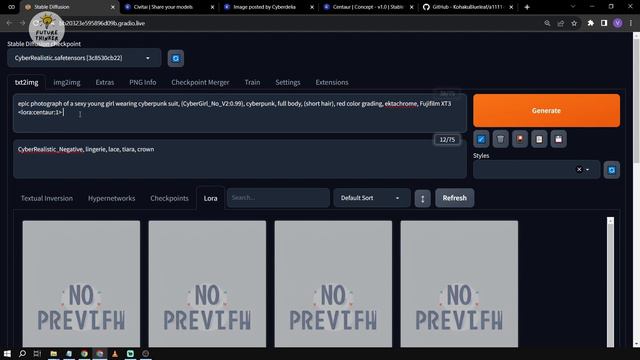Click in the negative prompt text box
The height and width of the screenshot is (360, 640).
click(x=240, y=159)
